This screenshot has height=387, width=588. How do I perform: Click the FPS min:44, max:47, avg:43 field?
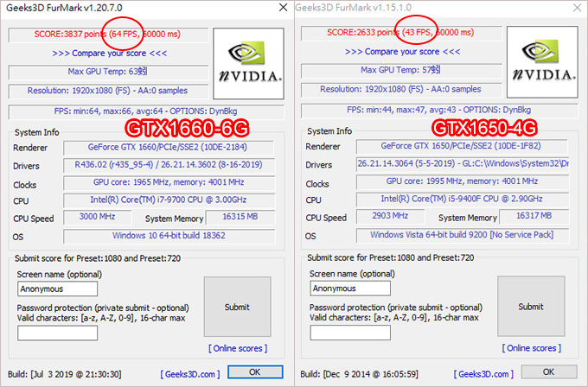click(439, 111)
